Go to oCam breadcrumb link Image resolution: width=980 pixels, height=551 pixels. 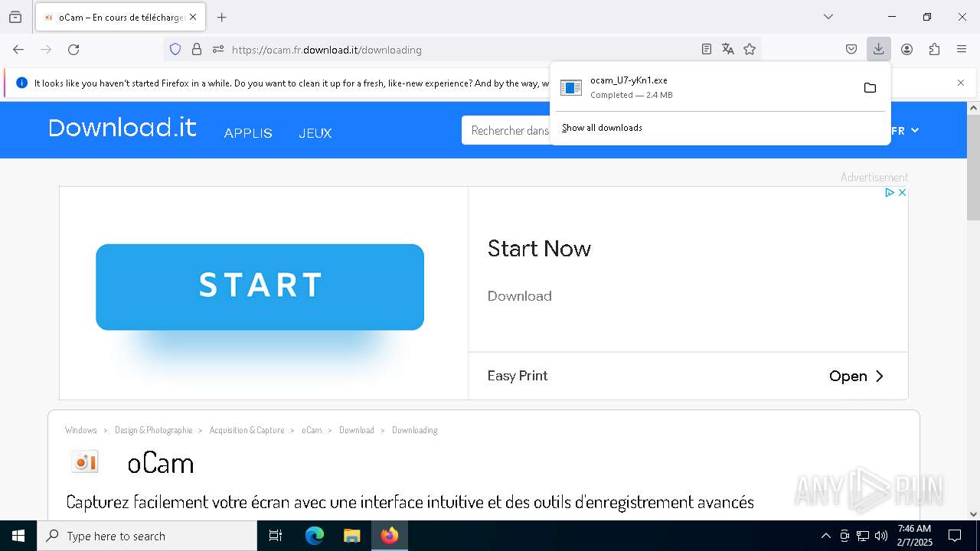pyautogui.click(x=312, y=430)
